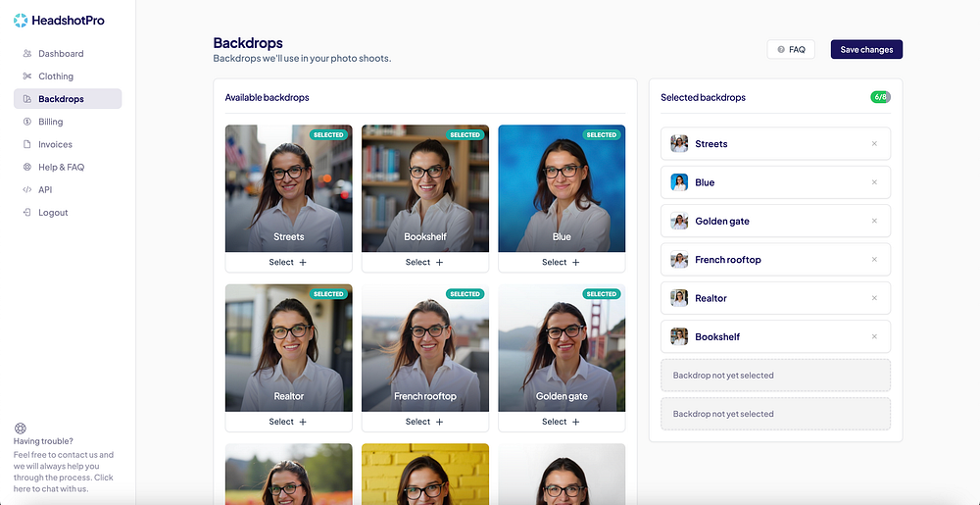Screen dimensions: 980x505
Task: Open the Bookshelf backdrop photo
Action: tap(425, 188)
